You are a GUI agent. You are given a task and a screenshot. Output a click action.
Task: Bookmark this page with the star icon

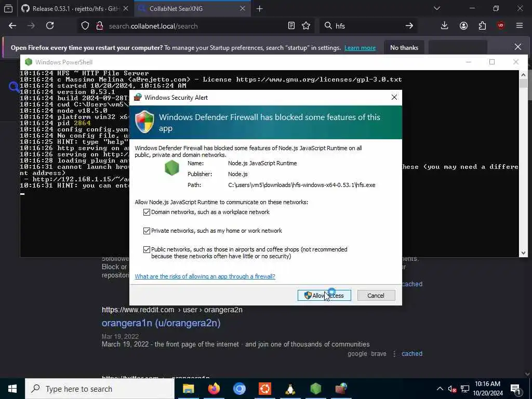pos(306,26)
